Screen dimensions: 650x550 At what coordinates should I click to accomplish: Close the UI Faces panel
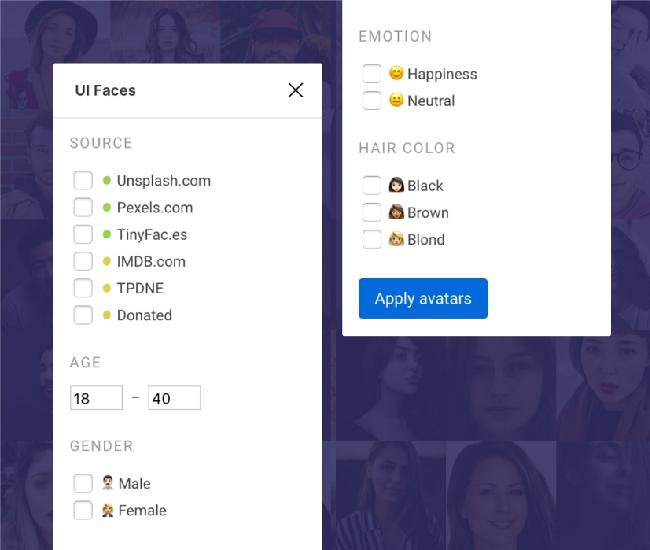pos(295,90)
